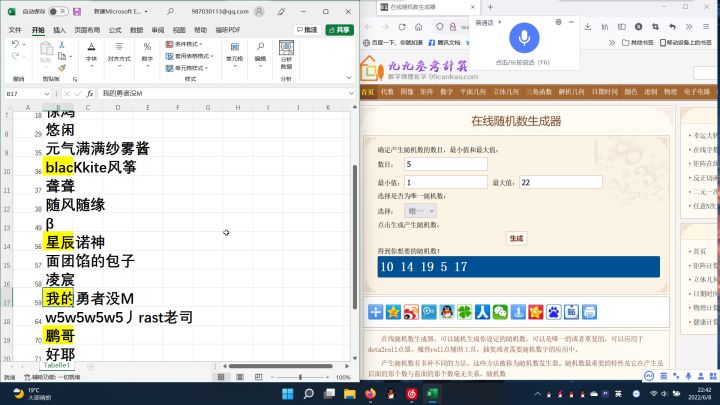Click the Windows Start button

click(288, 394)
